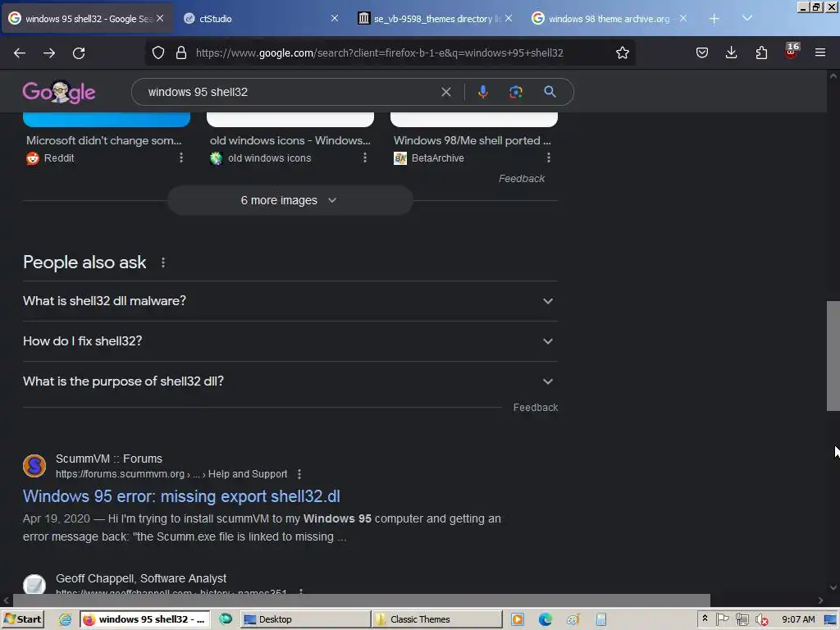Reload the current page
The image size is (840, 630).
click(x=79, y=53)
